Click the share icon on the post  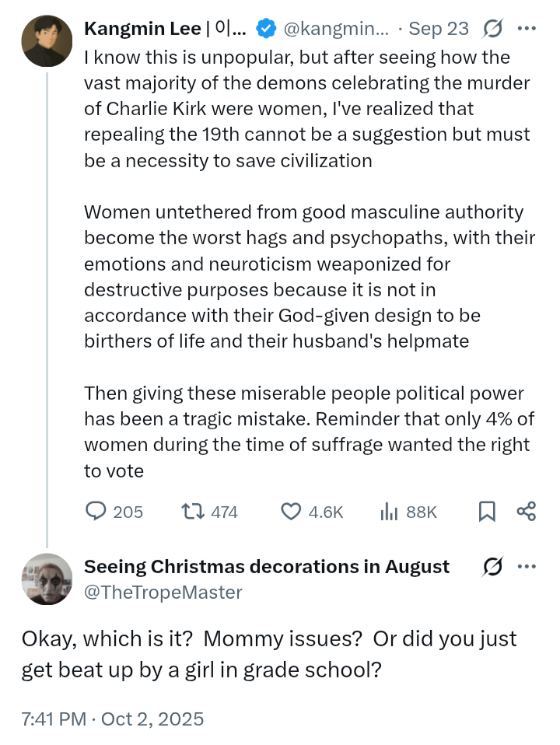[527, 511]
